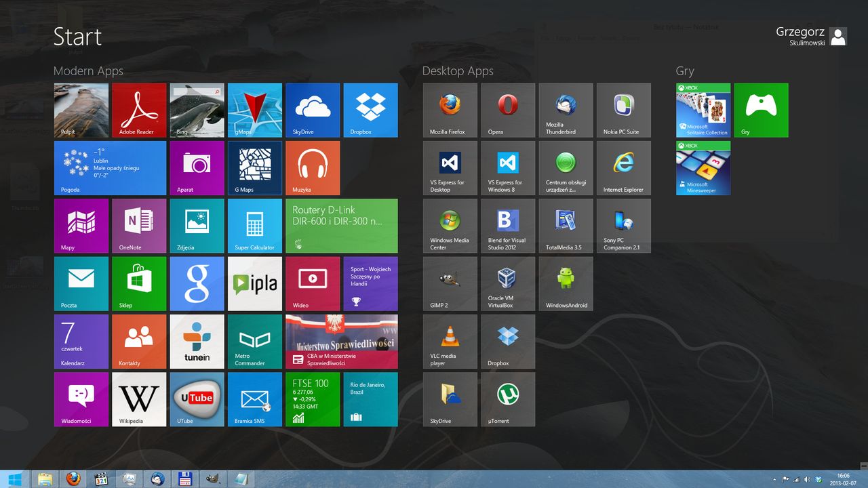Image resolution: width=868 pixels, height=488 pixels.
Task: Launch VS Express for Windows 8 tile
Action: [508, 168]
